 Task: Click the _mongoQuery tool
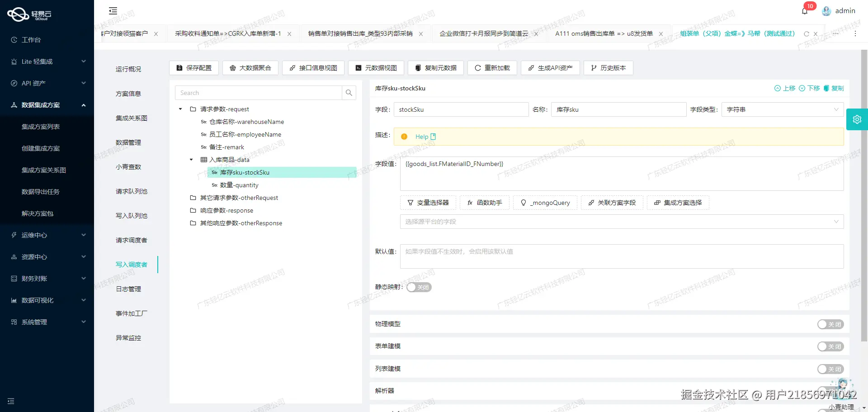click(545, 203)
